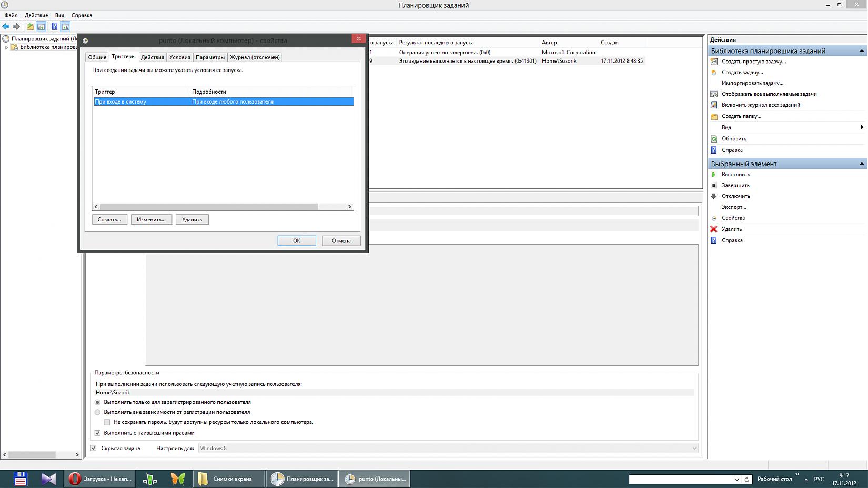Open Visual Studio from the taskbar
Image resolution: width=868 pixels, height=488 pixels.
[x=49, y=479]
